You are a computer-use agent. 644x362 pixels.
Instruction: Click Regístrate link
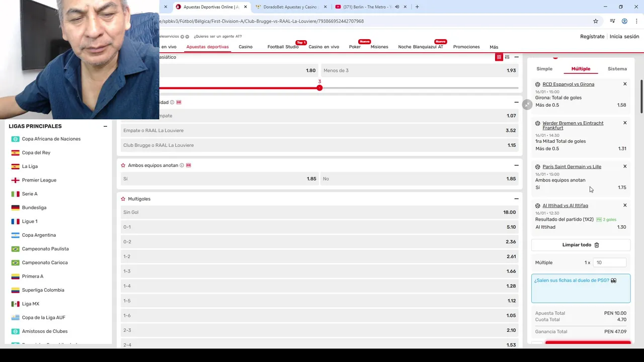point(592,36)
